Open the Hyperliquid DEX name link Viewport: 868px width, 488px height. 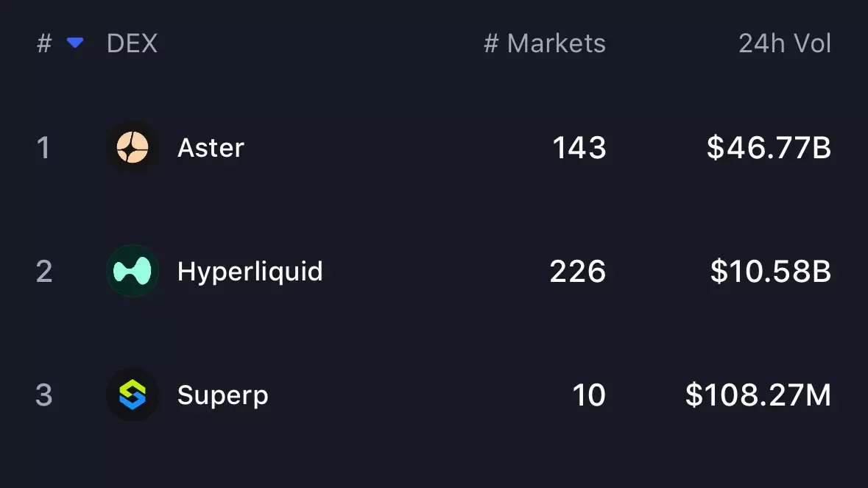click(x=250, y=272)
